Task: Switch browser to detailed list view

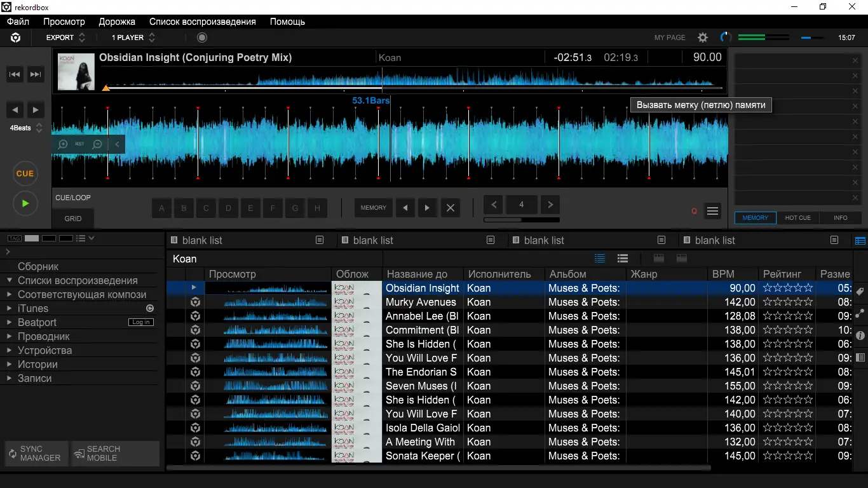Action: pyautogui.click(x=622, y=259)
